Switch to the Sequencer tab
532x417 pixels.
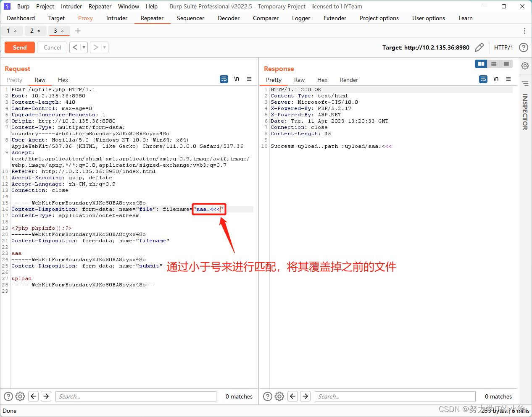[190, 18]
